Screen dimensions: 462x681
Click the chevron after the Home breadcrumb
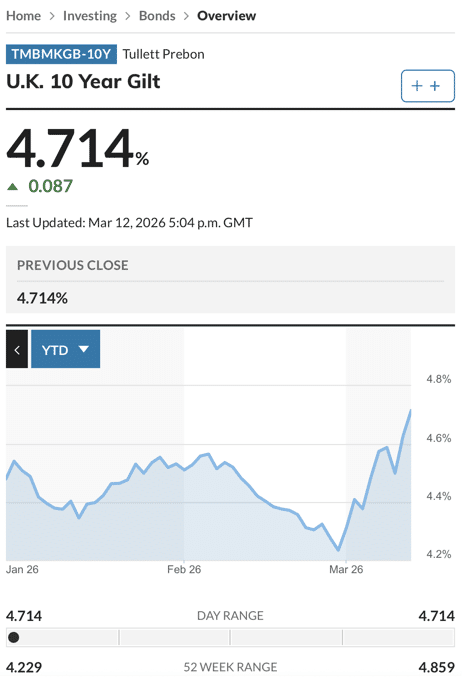(52, 16)
